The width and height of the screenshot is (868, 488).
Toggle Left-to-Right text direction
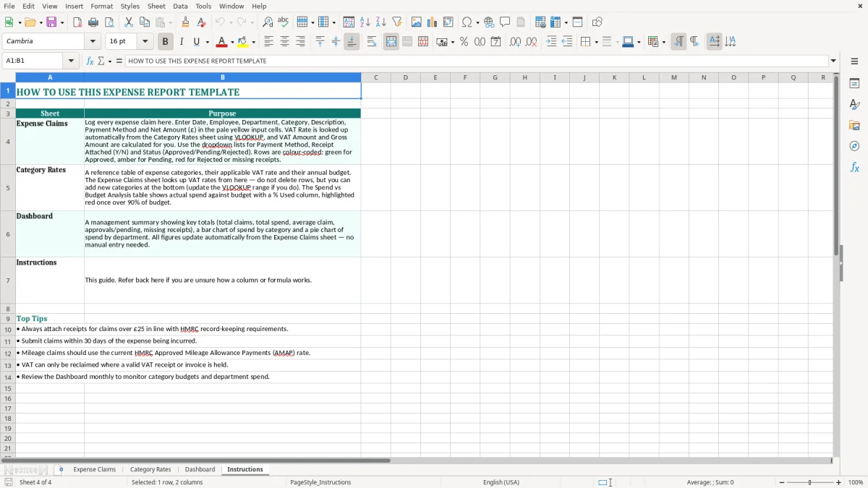coord(678,42)
